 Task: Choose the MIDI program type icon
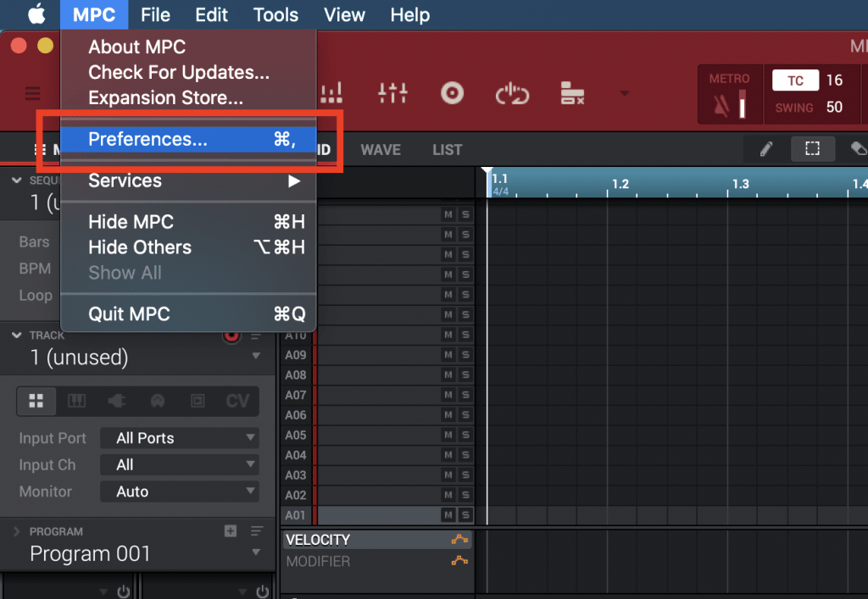click(158, 401)
